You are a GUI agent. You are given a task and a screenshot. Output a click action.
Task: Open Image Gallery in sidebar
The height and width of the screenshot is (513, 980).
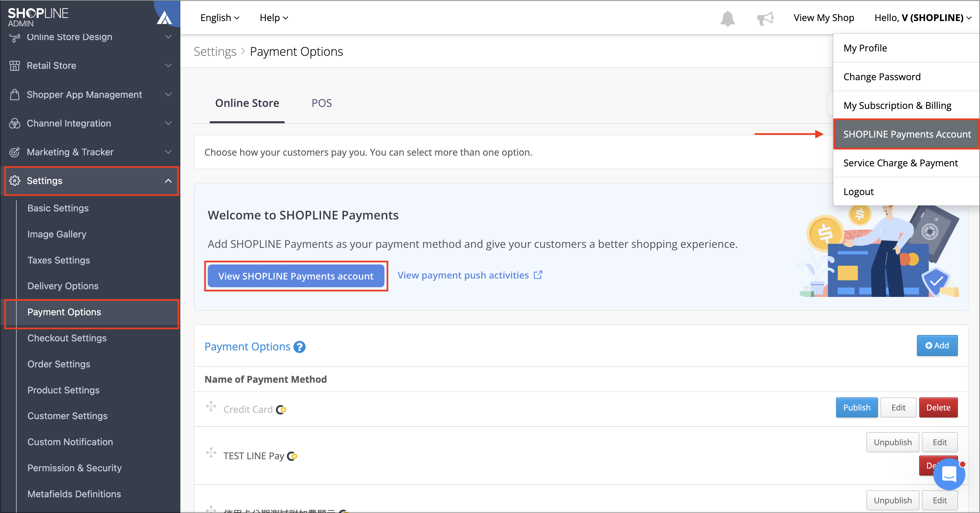[57, 234]
